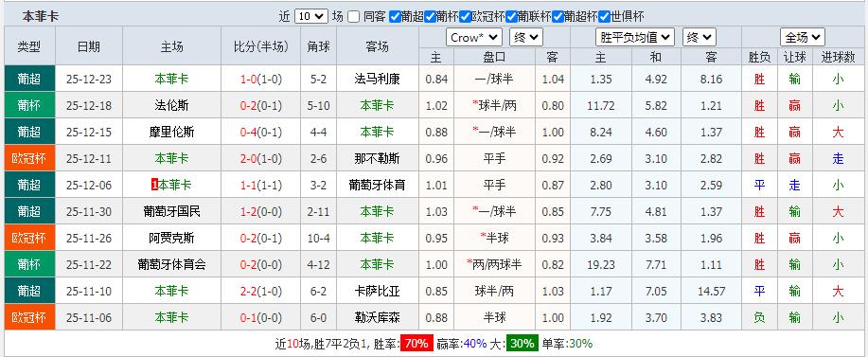Open the 那不勒斯 team link
This screenshot has width=868, height=357.
click(x=377, y=159)
